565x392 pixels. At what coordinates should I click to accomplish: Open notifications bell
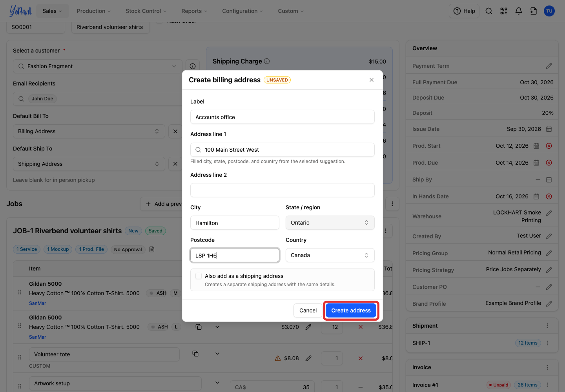click(519, 11)
